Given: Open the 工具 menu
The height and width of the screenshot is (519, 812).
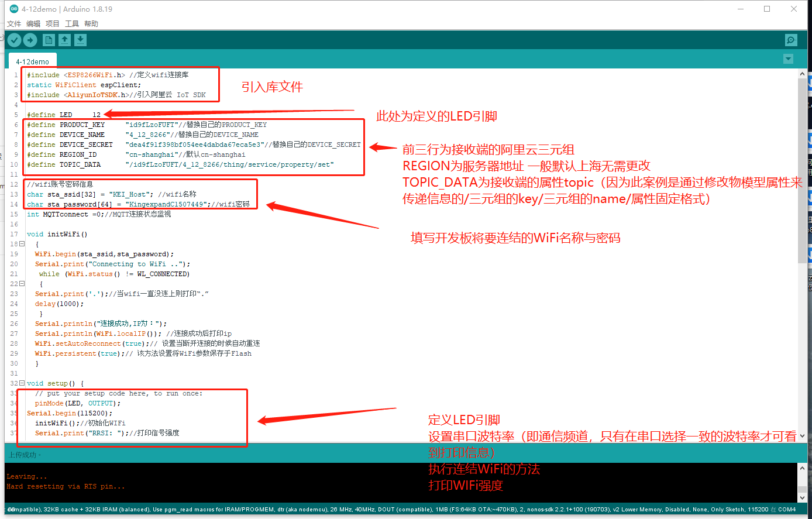Looking at the screenshot, I should (72, 24).
